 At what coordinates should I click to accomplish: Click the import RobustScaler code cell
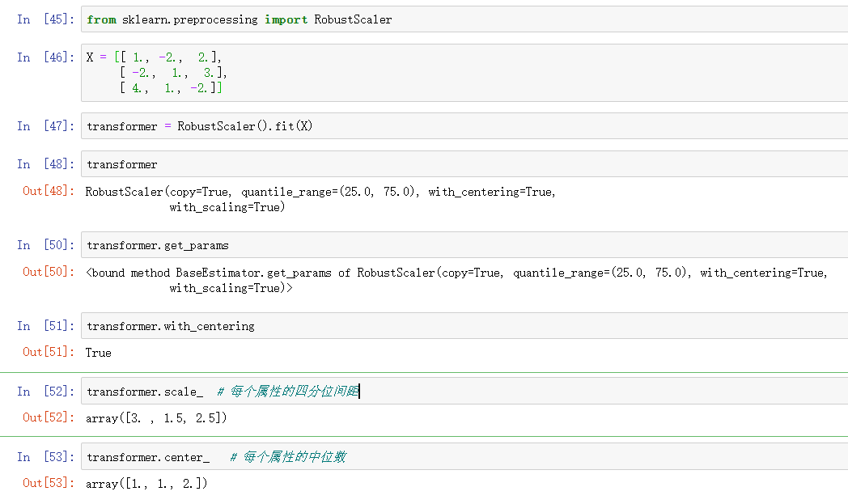[464, 19]
